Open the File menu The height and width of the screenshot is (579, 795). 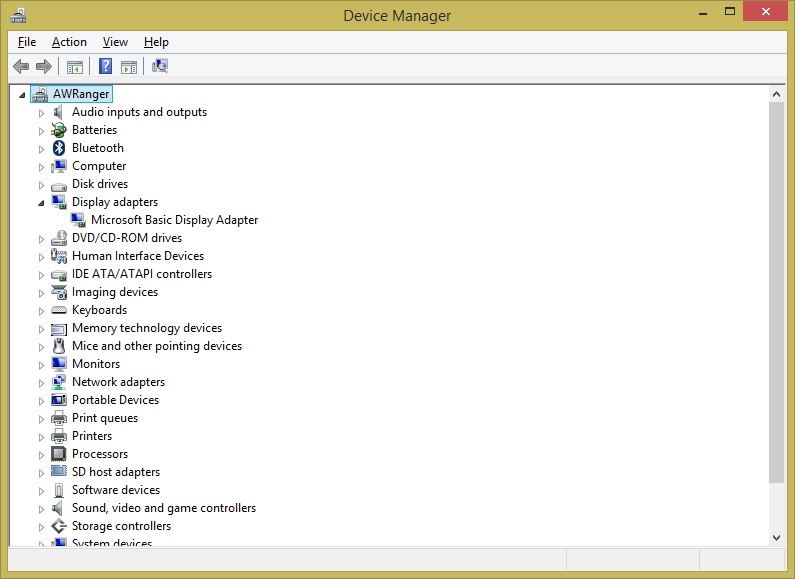coord(27,42)
